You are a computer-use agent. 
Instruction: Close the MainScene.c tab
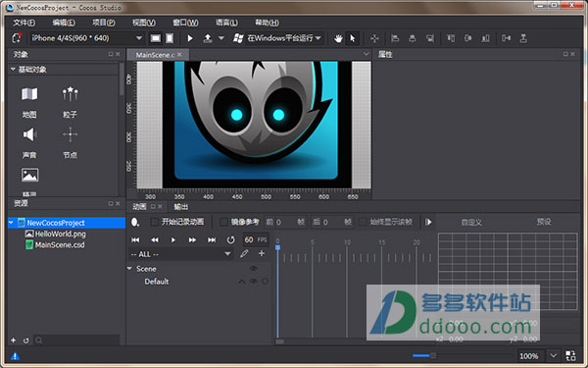(x=179, y=54)
